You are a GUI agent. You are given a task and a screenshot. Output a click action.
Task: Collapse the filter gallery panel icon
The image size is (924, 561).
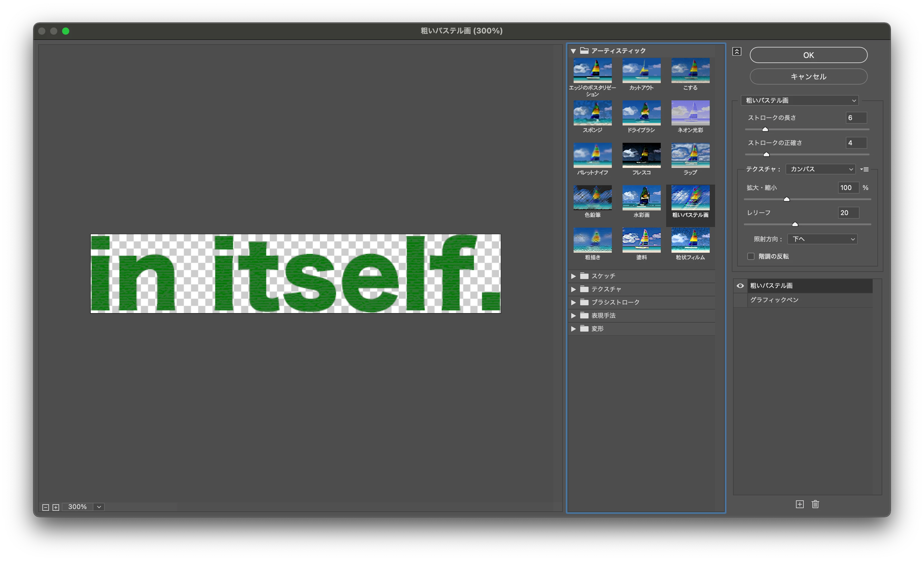click(737, 52)
